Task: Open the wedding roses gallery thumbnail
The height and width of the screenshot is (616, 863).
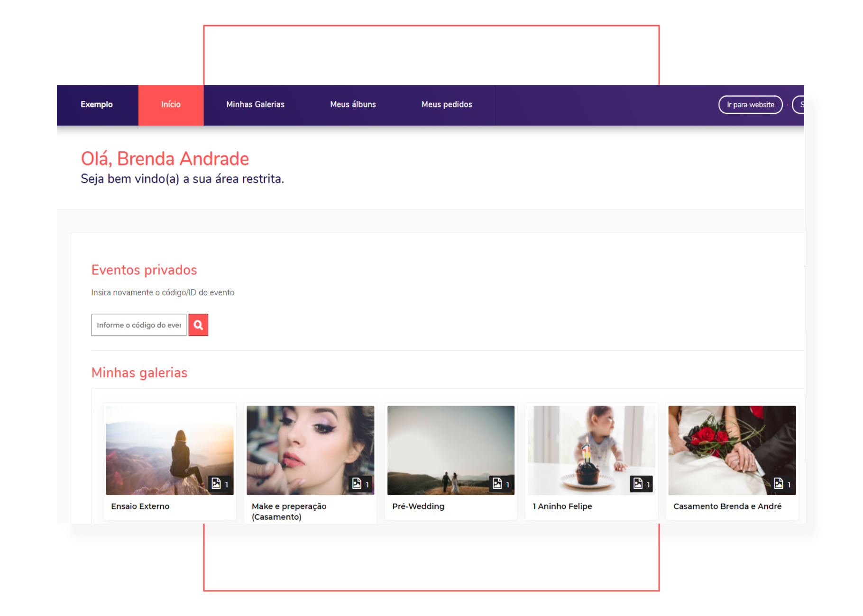Action: (732, 450)
